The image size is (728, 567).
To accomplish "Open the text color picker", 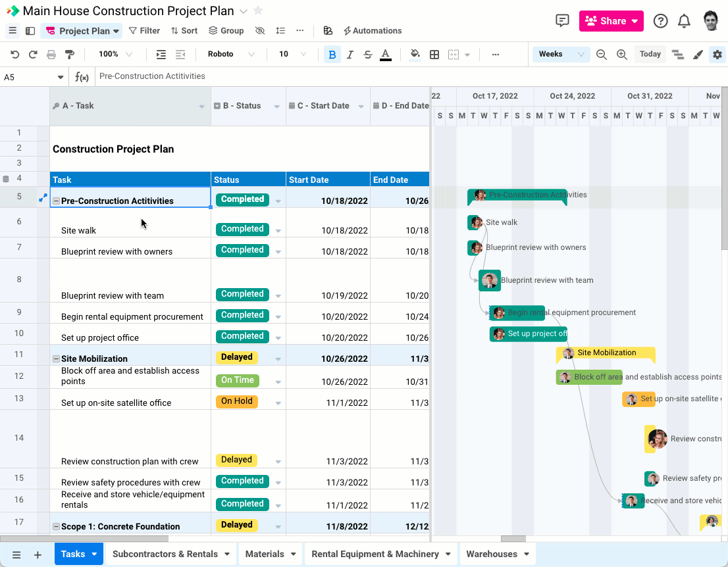I will point(386,55).
